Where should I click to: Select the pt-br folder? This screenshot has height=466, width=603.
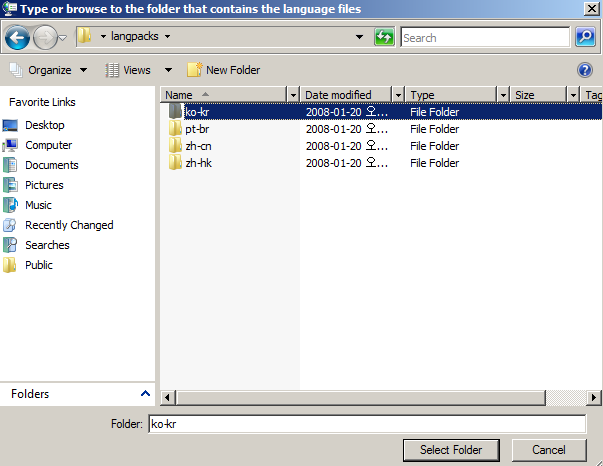tap(197, 129)
